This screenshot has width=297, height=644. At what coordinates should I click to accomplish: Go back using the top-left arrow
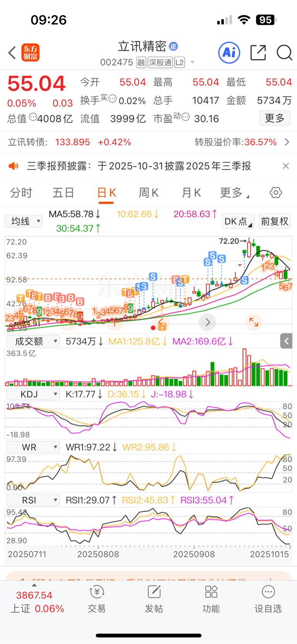[12, 53]
